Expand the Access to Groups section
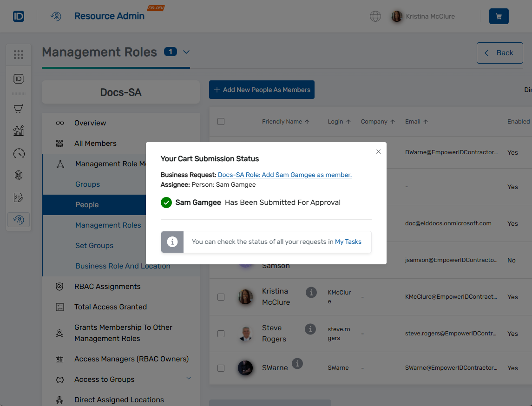Image resolution: width=532 pixels, height=406 pixels. (x=189, y=379)
